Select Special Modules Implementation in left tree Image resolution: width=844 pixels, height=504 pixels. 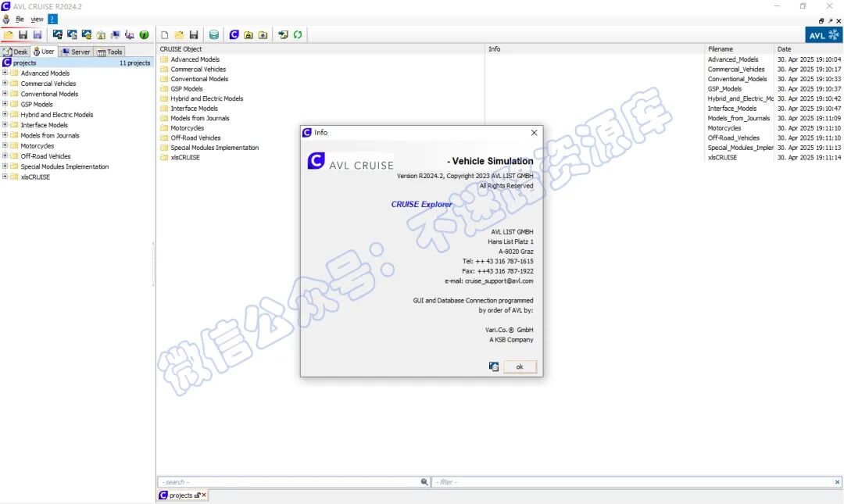pyautogui.click(x=65, y=166)
